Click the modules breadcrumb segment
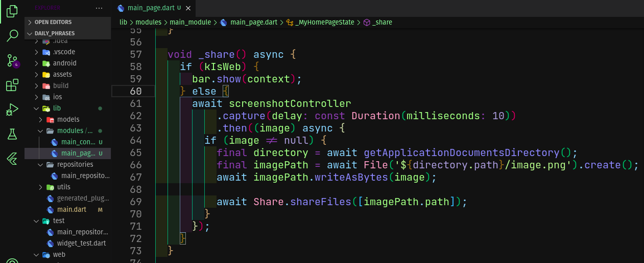Screen dimensions: 644x263 (x=148, y=22)
